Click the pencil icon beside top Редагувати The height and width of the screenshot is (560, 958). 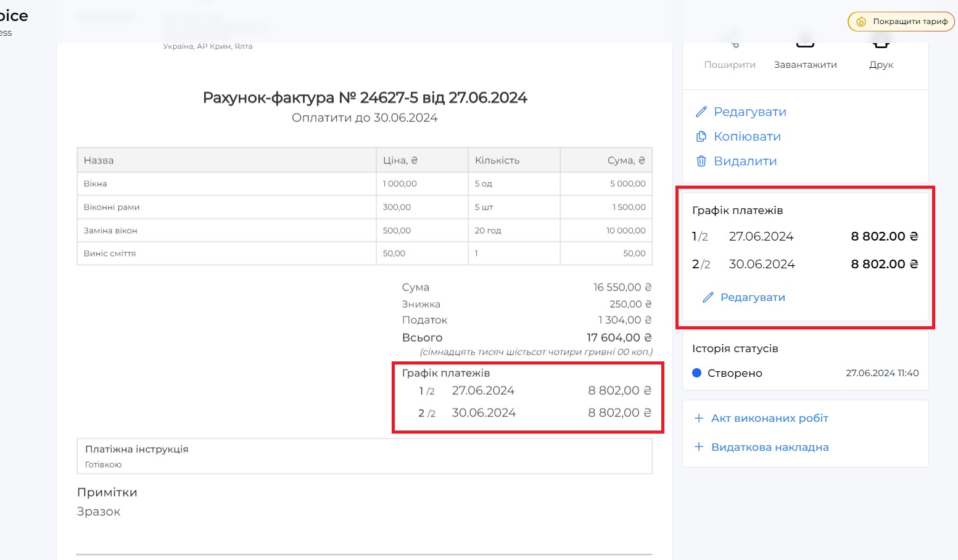coord(701,112)
